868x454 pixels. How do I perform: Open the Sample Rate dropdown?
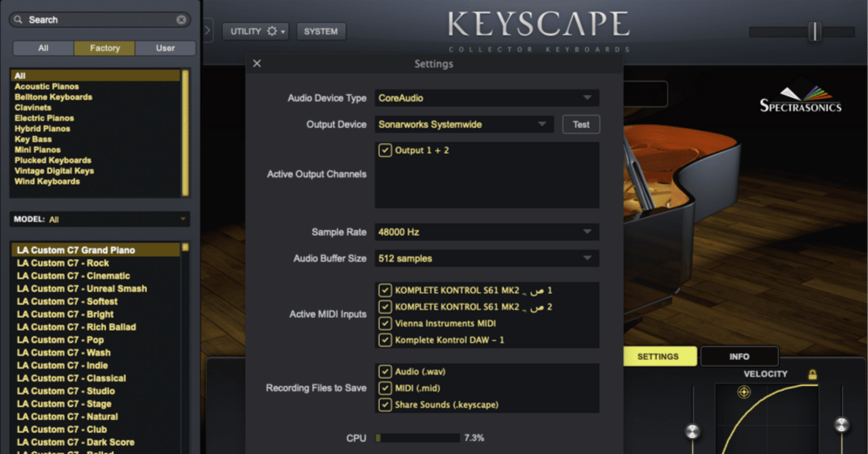click(x=486, y=232)
